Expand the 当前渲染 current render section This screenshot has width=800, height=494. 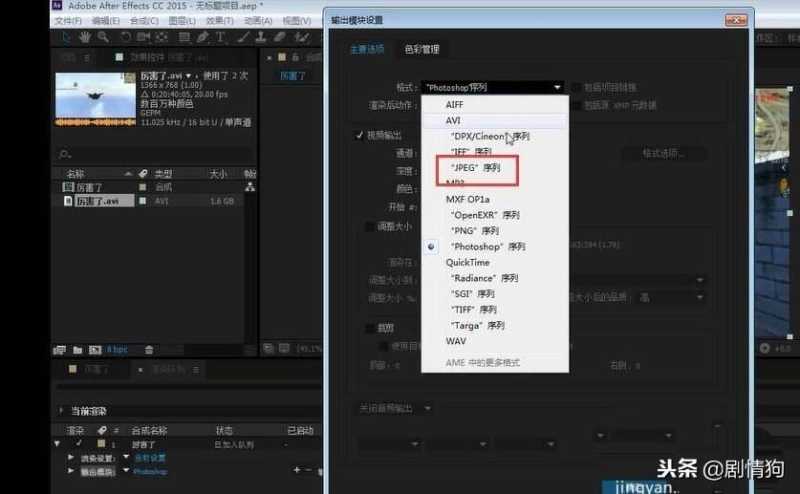click(61, 411)
